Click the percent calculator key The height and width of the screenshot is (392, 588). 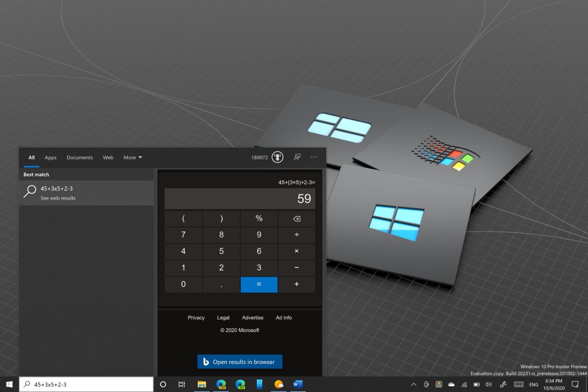[x=259, y=219]
